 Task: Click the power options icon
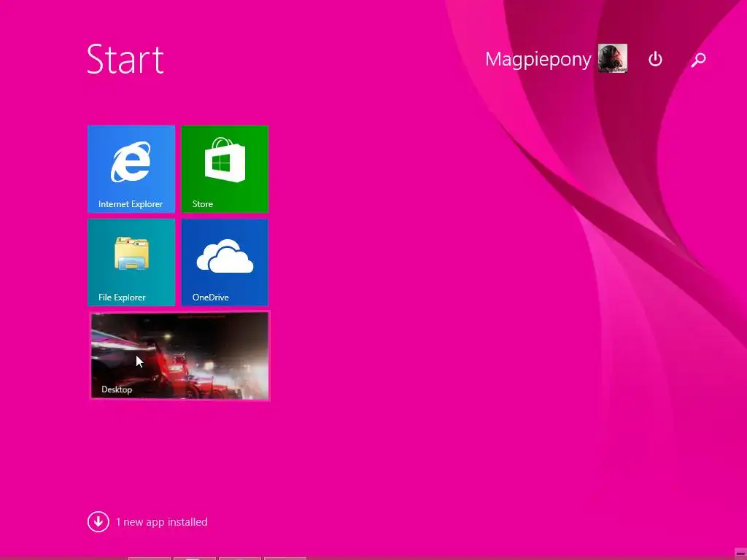pos(656,59)
